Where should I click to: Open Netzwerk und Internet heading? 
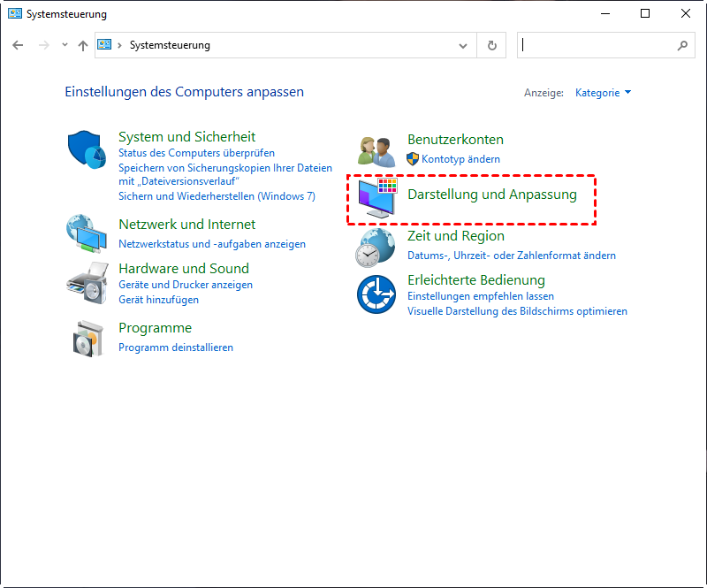pyautogui.click(x=186, y=224)
